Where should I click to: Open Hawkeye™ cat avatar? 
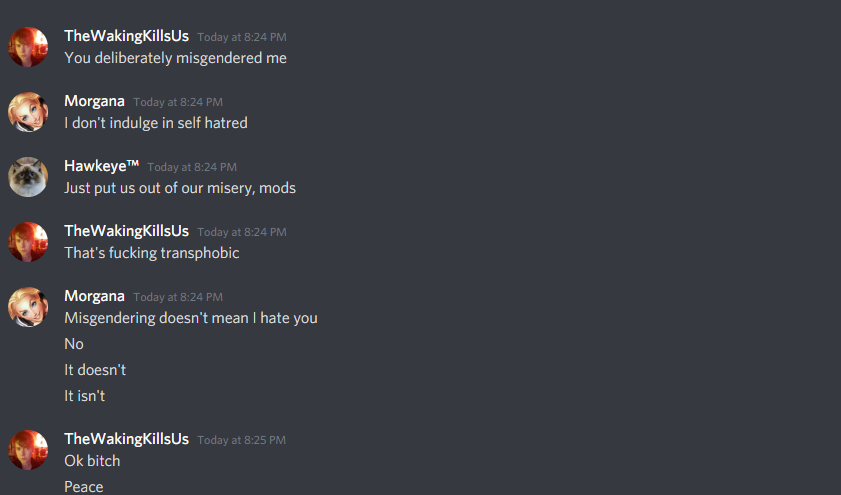(28, 177)
